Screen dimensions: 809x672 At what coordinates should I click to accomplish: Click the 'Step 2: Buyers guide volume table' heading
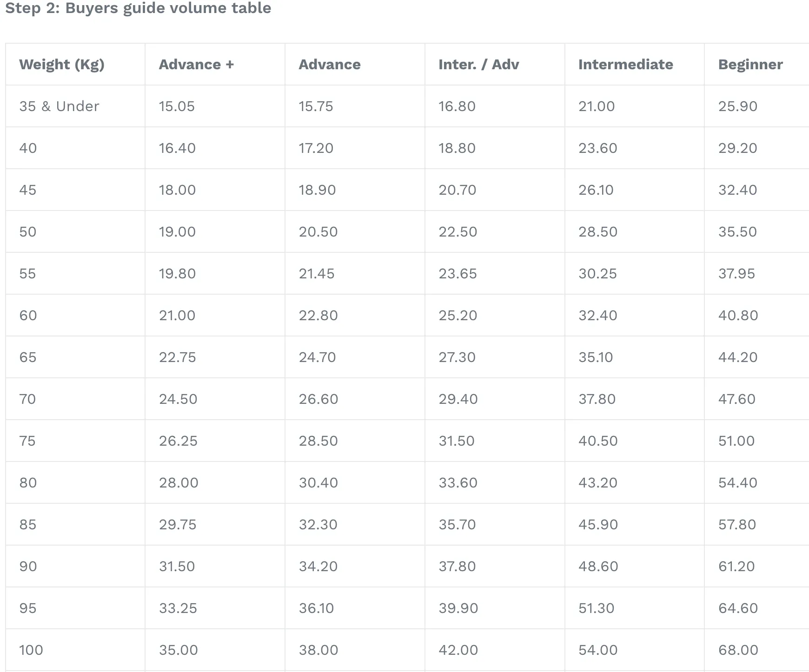click(x=138, y=8)
